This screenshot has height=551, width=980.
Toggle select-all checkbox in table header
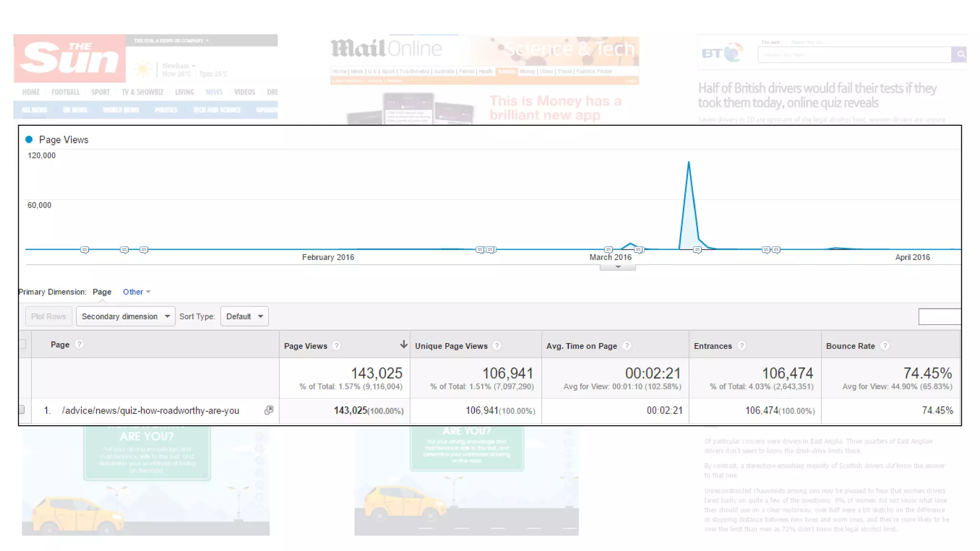click(x=22, y=344)
